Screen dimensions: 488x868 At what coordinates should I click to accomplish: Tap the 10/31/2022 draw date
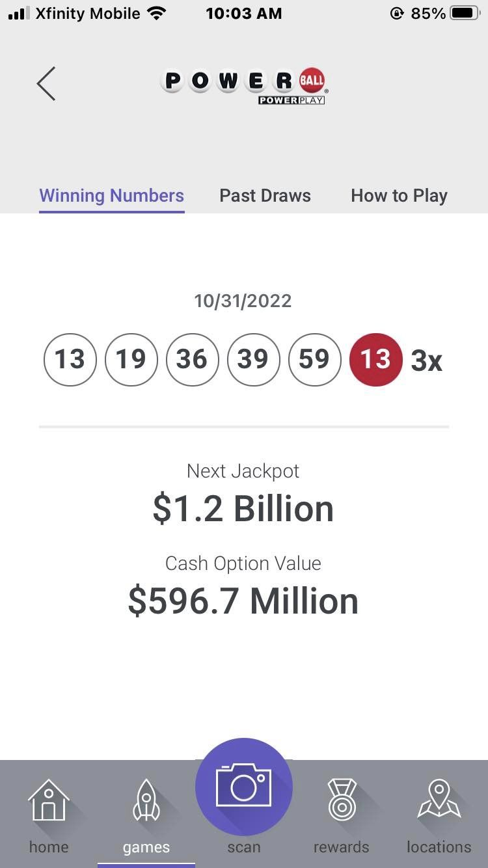coord(243,301)
